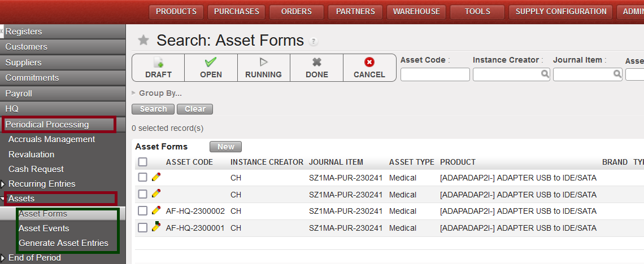Open Payroll in the sidebar

(63, 94)
